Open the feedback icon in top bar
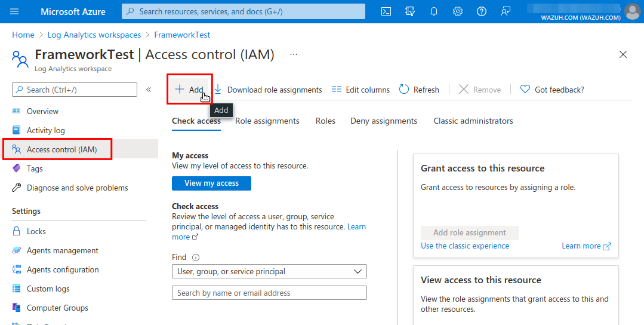Viewport: 644px width, 325px height. (x=505, y=11)
